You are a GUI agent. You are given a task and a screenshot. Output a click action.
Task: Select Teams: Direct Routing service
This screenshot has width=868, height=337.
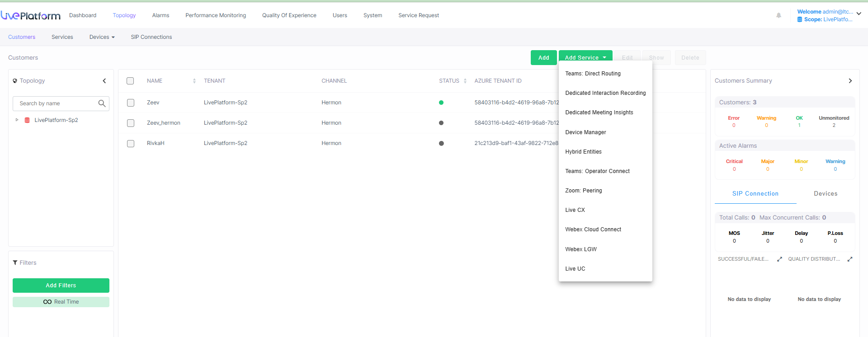click(x=593, y=74)
